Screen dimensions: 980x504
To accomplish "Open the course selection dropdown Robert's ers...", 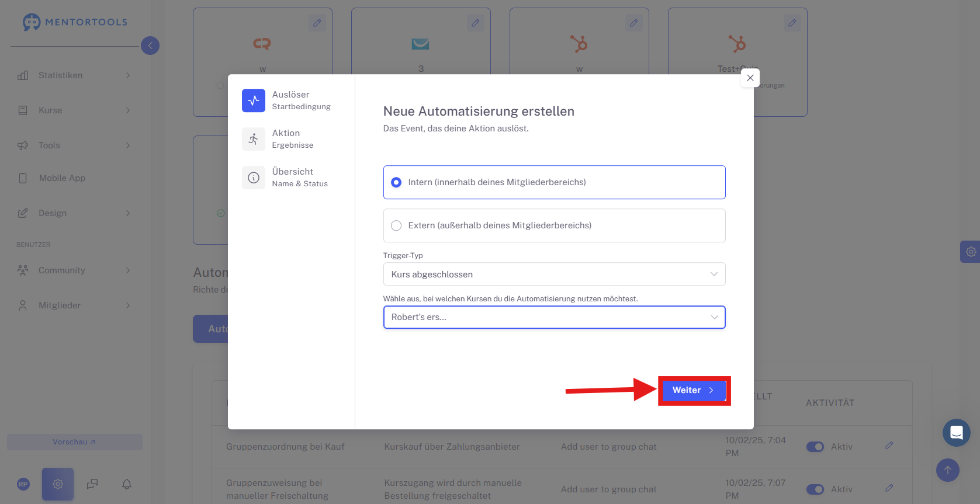I will [x=554, y=317].
